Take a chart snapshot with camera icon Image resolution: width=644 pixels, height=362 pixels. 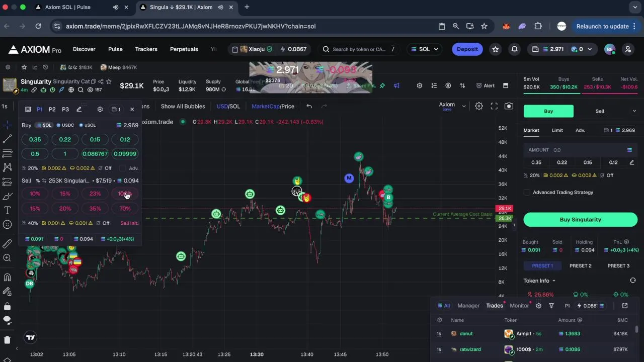[509, 106]
